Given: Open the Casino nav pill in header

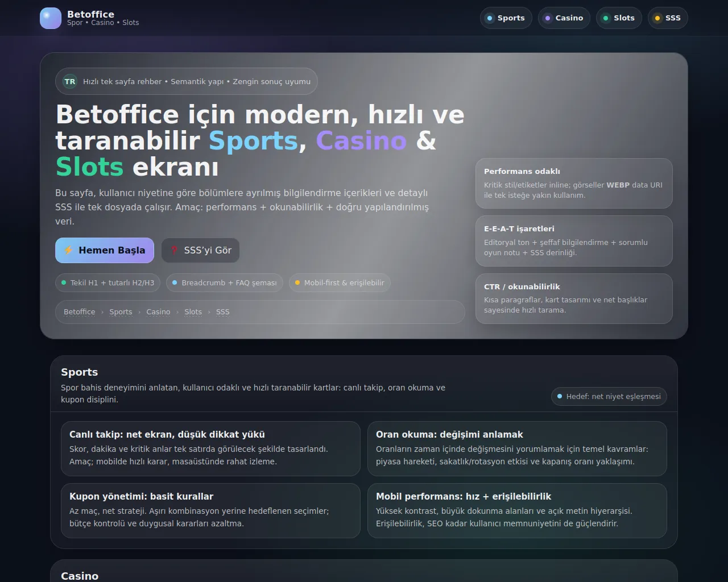Looking at the screenshot, I should [564, 18].
